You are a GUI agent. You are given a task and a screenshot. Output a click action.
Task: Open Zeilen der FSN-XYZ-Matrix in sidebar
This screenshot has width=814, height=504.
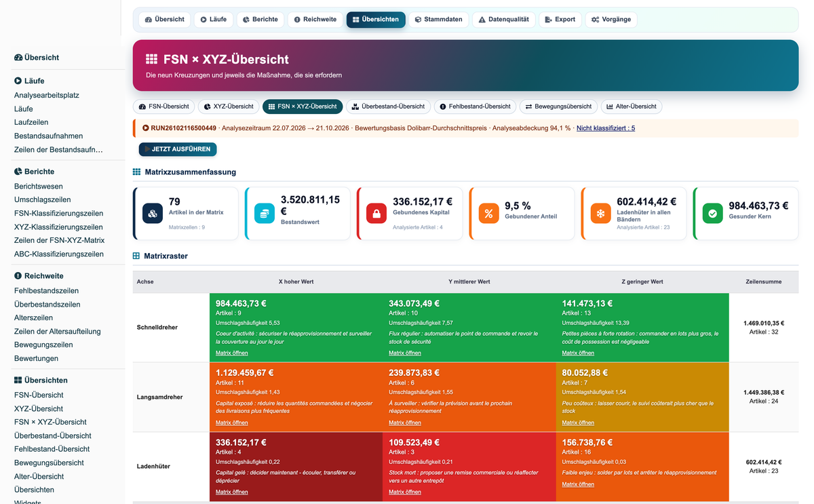60,241
